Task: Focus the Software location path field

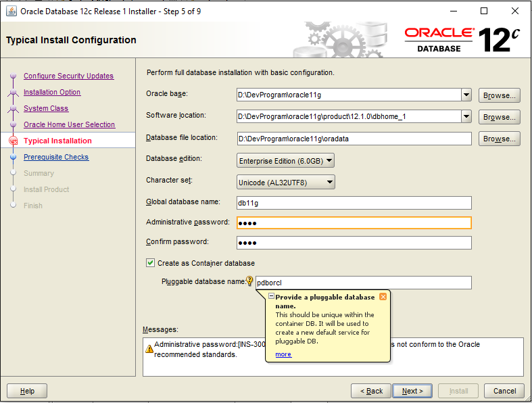Action: pyautogui.click(x=349, y=116)
